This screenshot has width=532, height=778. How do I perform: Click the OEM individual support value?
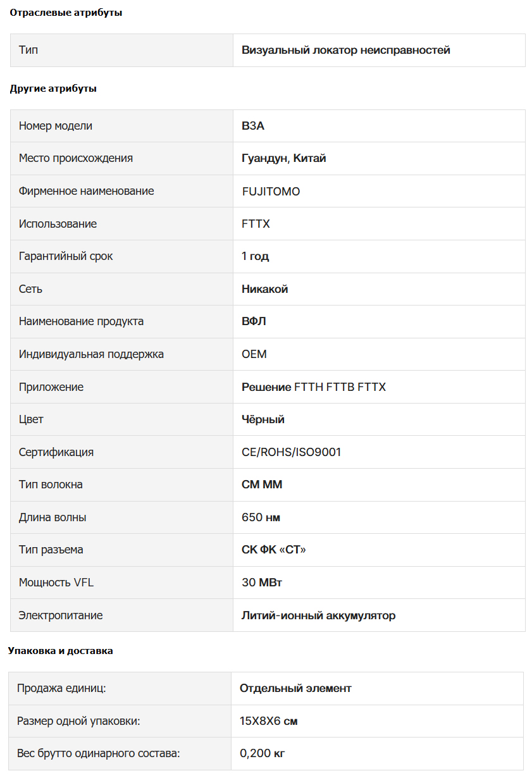pos(254,354)
